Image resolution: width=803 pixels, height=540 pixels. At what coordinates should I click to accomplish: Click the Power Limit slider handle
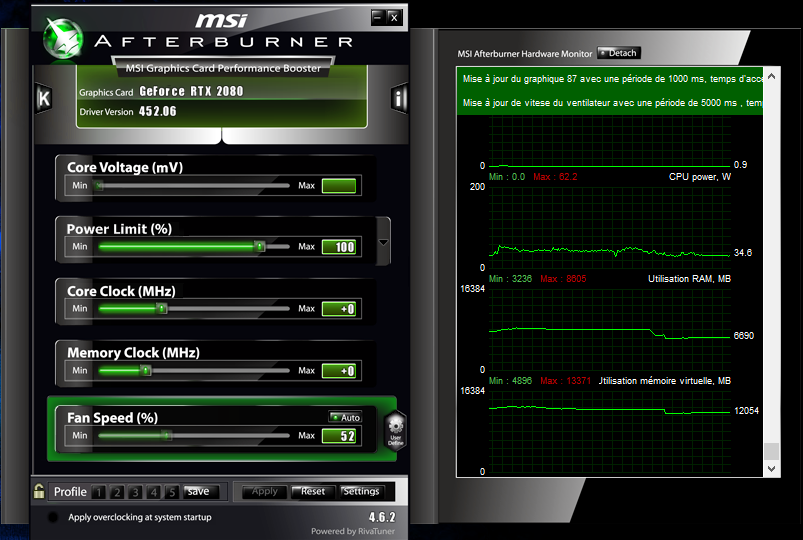(x=260, y=247)
